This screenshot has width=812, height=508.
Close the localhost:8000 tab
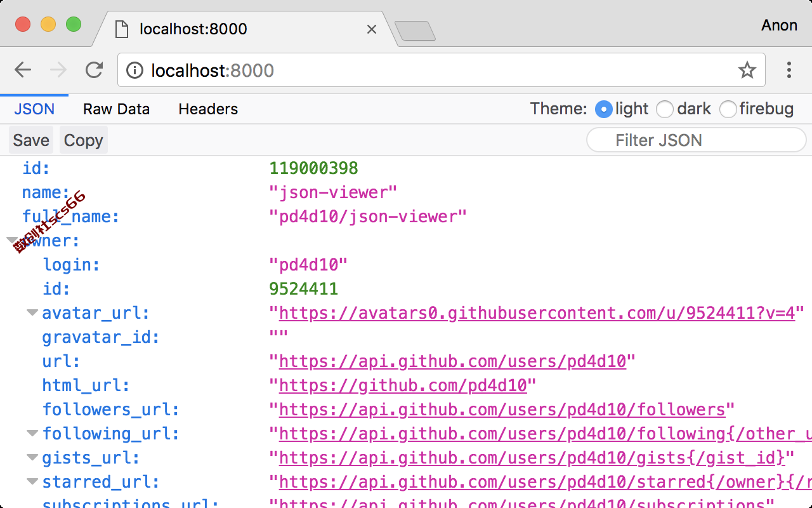coord(372,29)
